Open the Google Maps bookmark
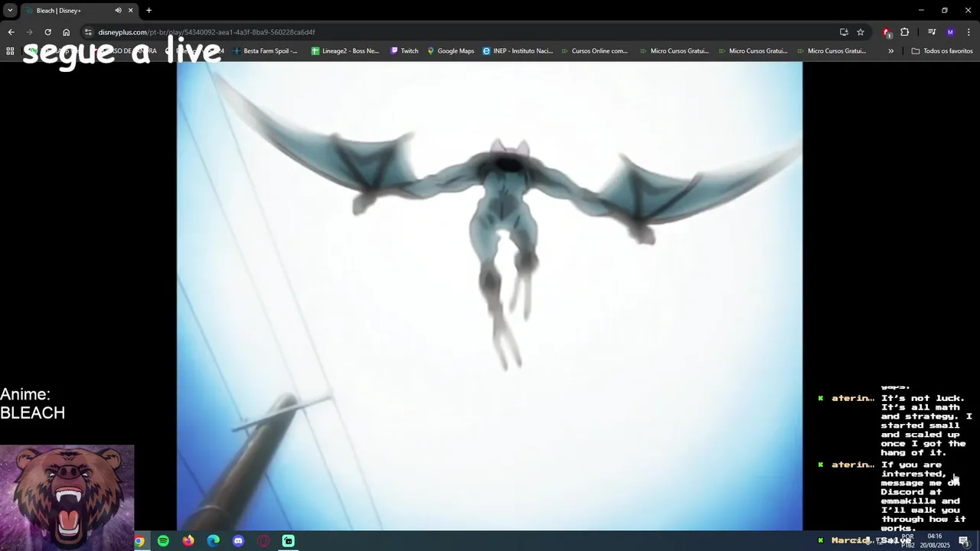 [451, 51]
